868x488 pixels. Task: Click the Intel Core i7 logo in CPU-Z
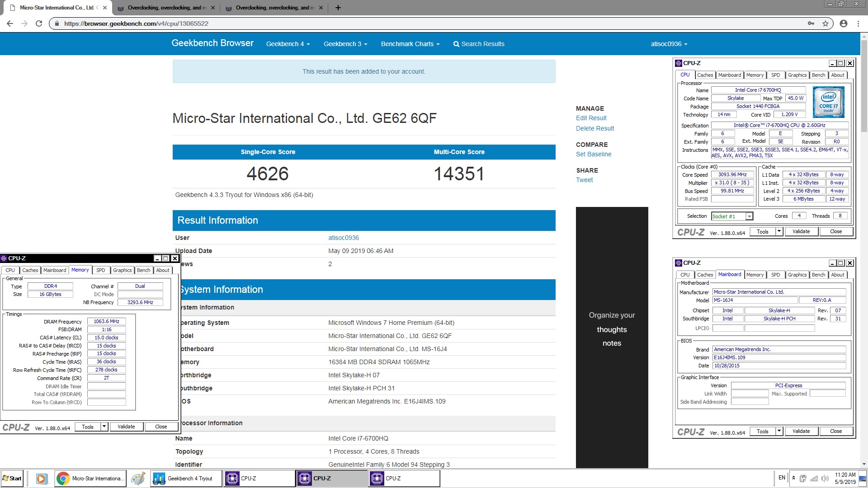point(828,103)
